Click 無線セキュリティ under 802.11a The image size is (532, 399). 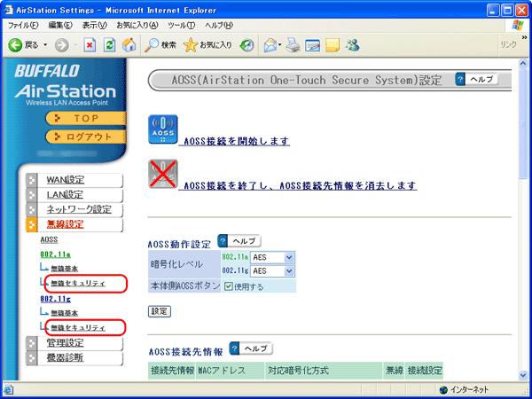coord(78,284)
